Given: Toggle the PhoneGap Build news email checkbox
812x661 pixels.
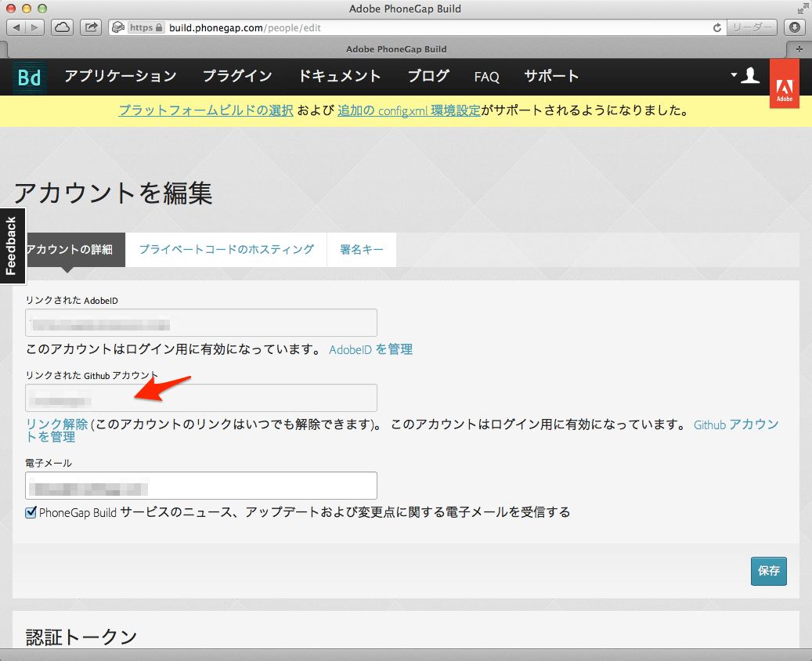Looking at the screenshot, I should click(x=31, y=513).
